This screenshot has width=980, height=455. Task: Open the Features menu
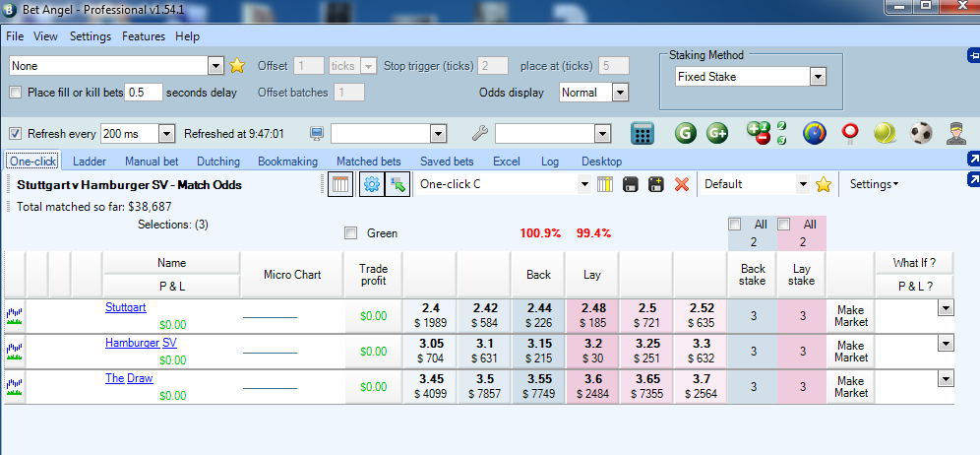click(x=144, y=36)
